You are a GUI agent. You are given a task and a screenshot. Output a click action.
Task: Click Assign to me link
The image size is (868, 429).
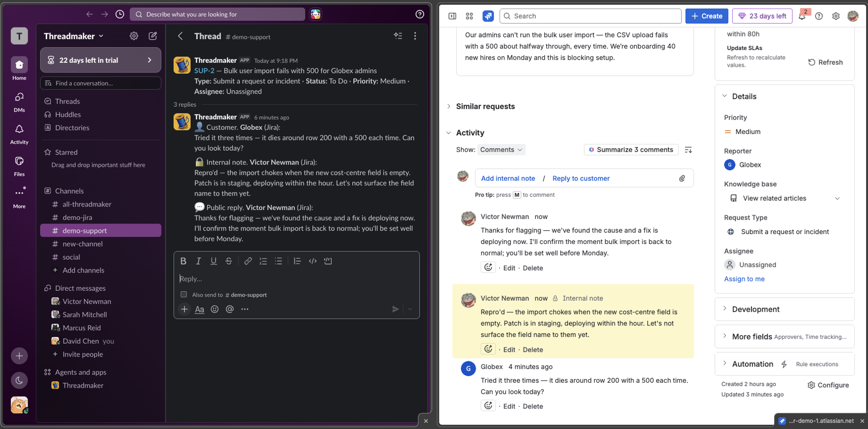pyautogui.click(x=744, y=279)
